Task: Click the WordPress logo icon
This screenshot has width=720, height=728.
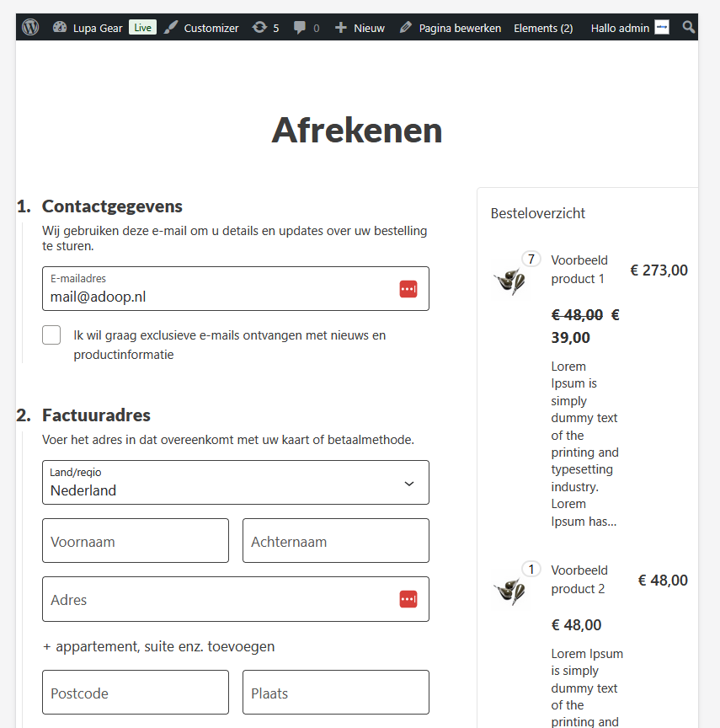Action: coord(30,28)
